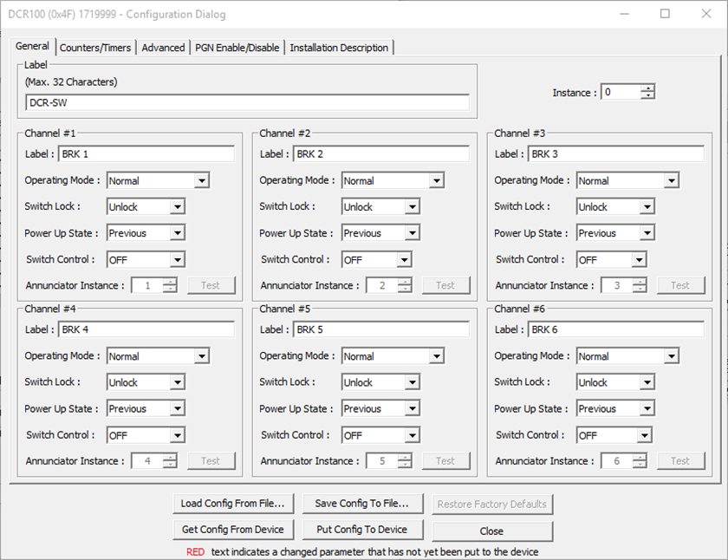The height and width of the screenshot is (560, 728).
Task: Open the Advanced tab
Action: pos(163,48)
